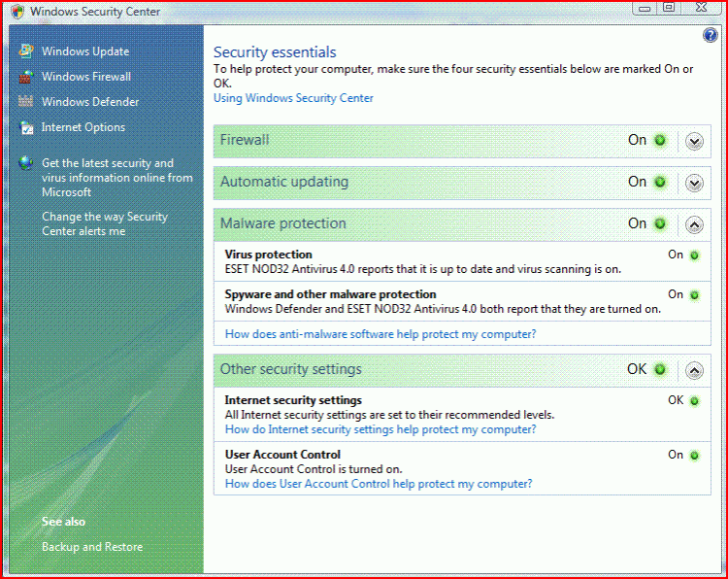Screen dimensions: 728x579
Task: Click the ESET NOD32 up to date status text
Action: coord(422,269)
